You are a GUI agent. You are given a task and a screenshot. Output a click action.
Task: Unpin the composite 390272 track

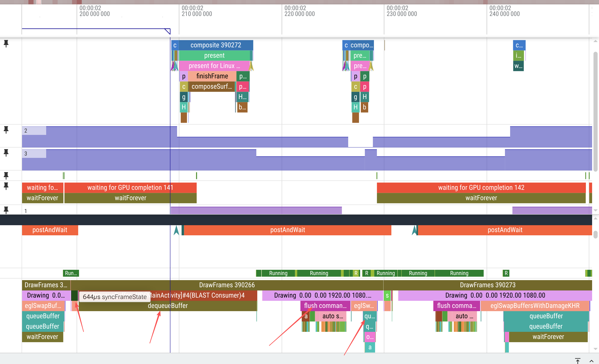tap(6, 44)
